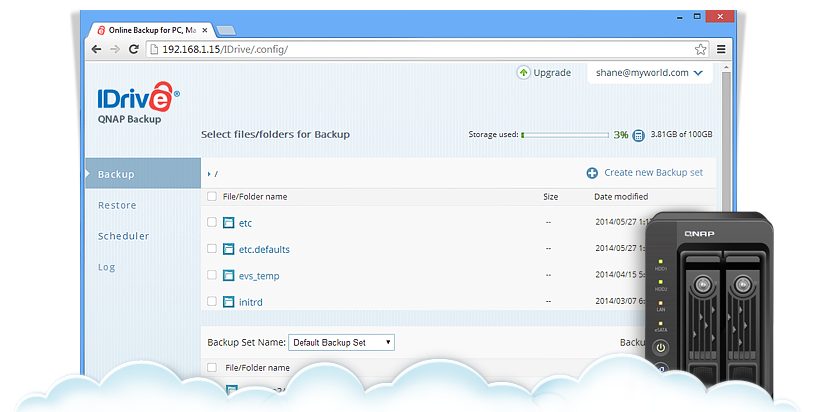The image size is (816, 412).
Task: Tick select-all checkbox beside File/Folder name header
Action: point(212,196)
